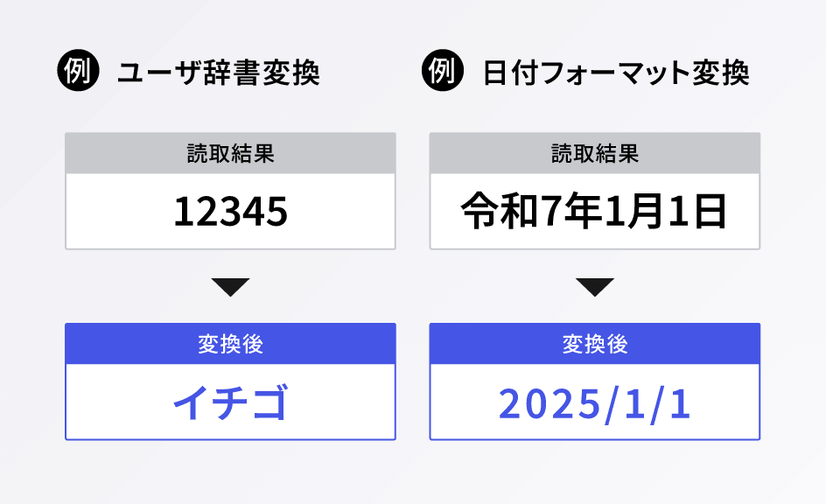Click the 12345 reading result field

[x=230, y=211]
